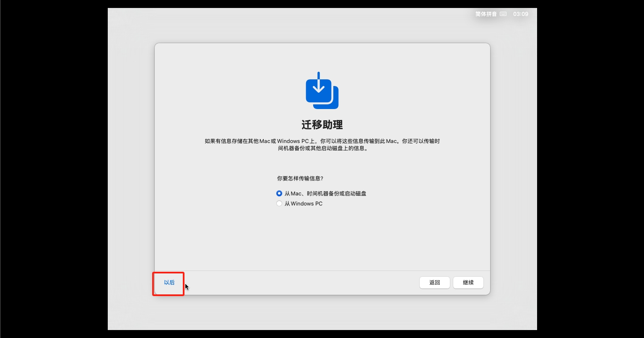
Task: Click the keyboard icon in the menu bar
Action: (504, 14)
